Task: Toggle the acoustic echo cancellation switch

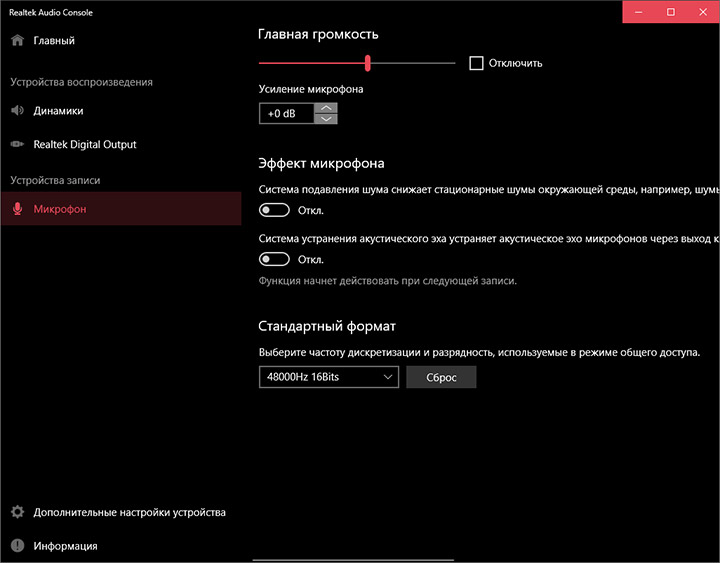Action: click(x=274, y=259)
